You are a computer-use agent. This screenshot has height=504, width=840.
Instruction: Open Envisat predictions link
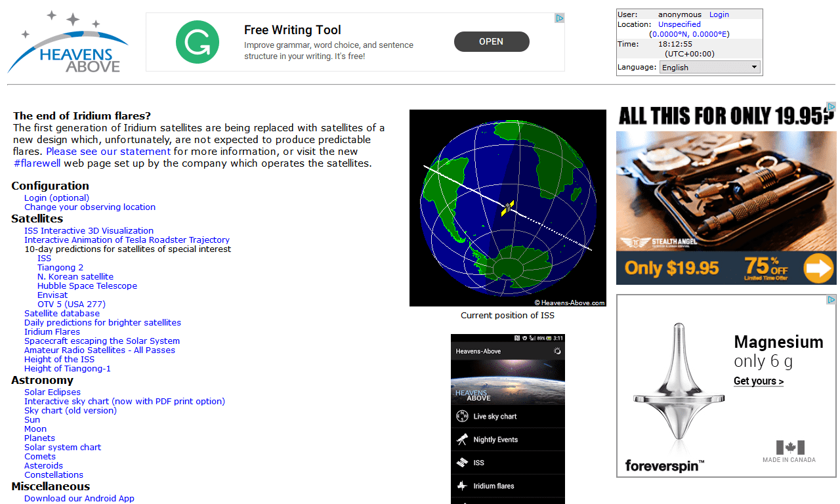click(52, 295)
